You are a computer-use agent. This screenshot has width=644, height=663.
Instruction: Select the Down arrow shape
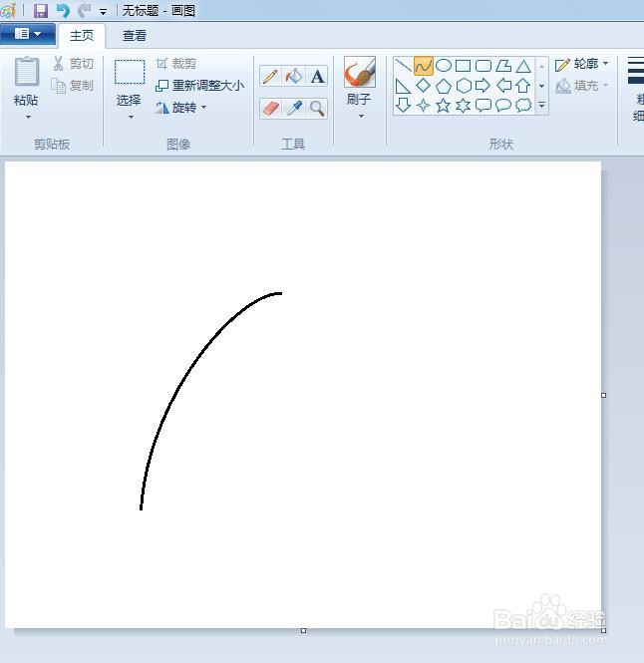(x=404, y=105)
